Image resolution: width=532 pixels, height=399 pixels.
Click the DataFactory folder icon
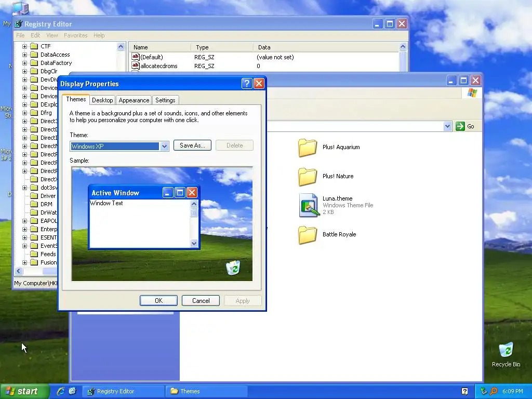(34, 63)
